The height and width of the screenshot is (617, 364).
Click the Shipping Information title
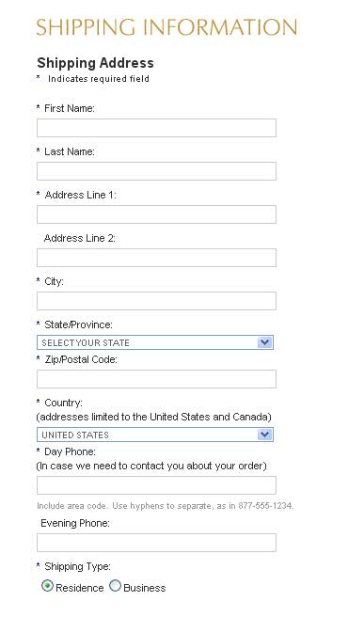(166, 27)
